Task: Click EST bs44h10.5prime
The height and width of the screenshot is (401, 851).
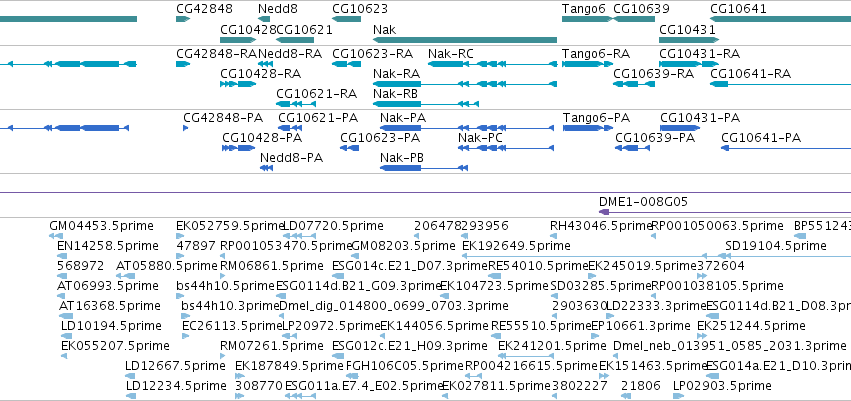Action: click(x=180, y=296)
